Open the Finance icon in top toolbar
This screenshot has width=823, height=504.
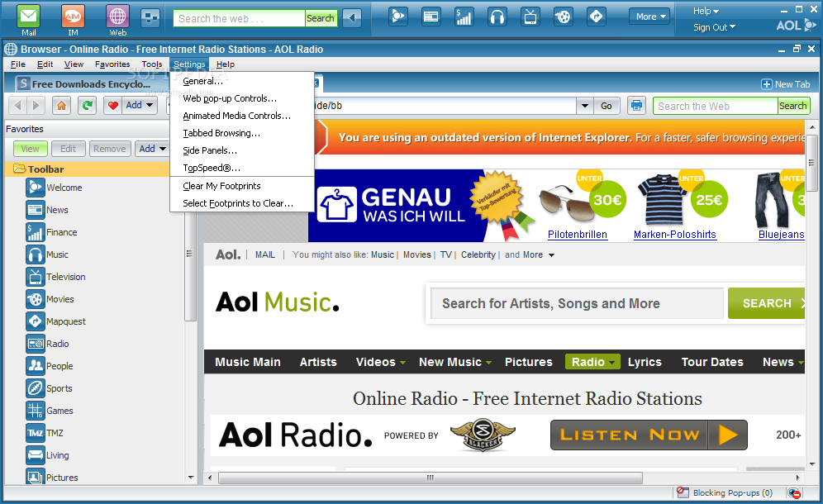[464, 17]
